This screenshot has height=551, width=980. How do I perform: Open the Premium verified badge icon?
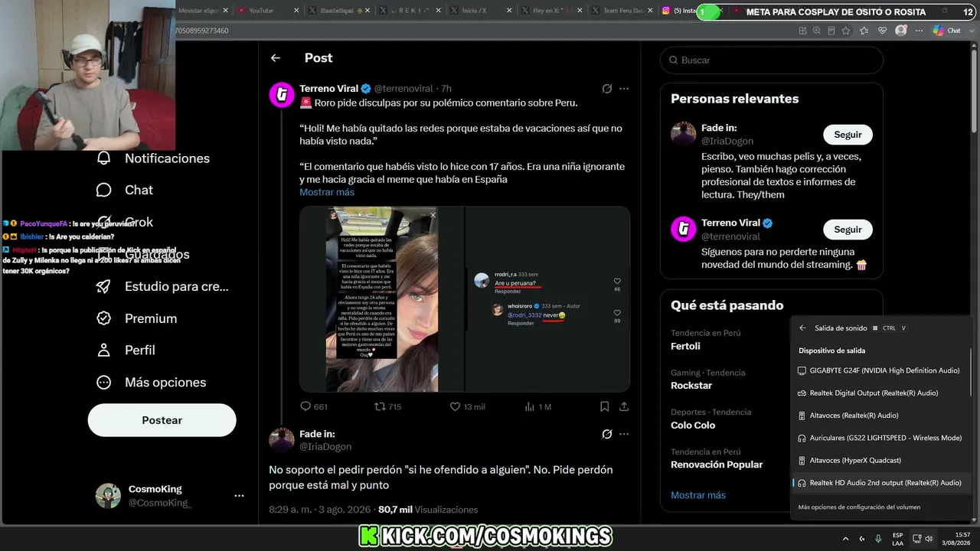tap(103, 318)
